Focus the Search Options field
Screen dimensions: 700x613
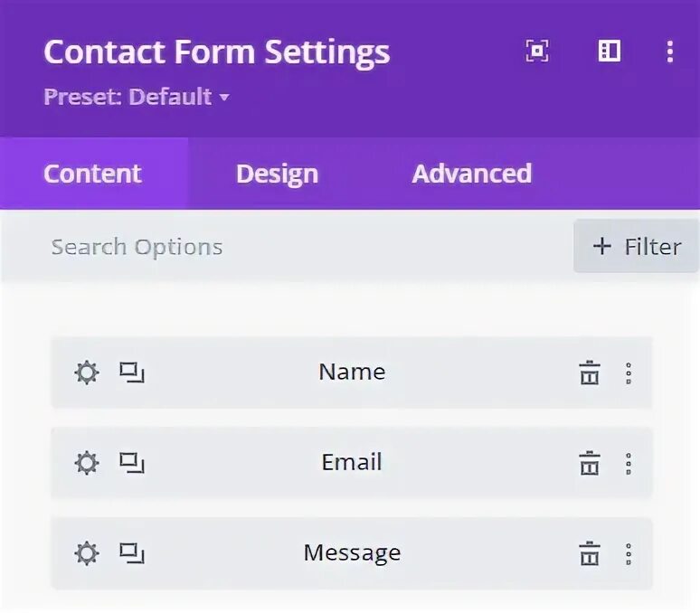point(271,247)
